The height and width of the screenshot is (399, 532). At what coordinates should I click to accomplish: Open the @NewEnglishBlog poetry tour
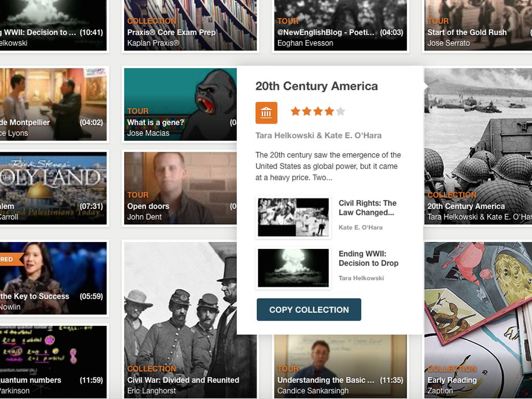(x=340, y=26)
